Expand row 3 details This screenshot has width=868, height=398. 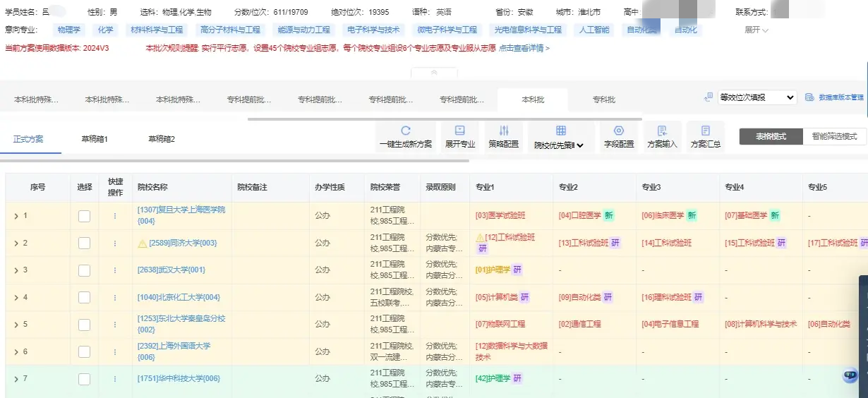coord(16,270)
